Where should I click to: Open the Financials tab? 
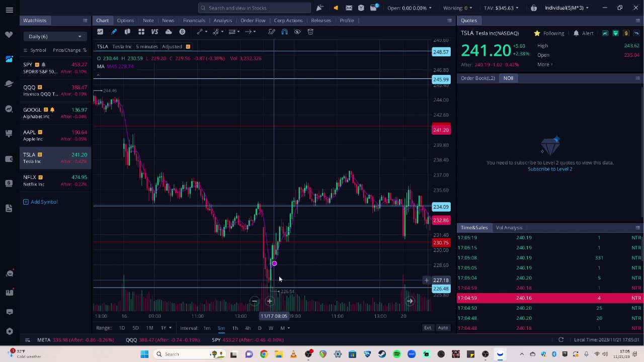(x=194, y=20)
